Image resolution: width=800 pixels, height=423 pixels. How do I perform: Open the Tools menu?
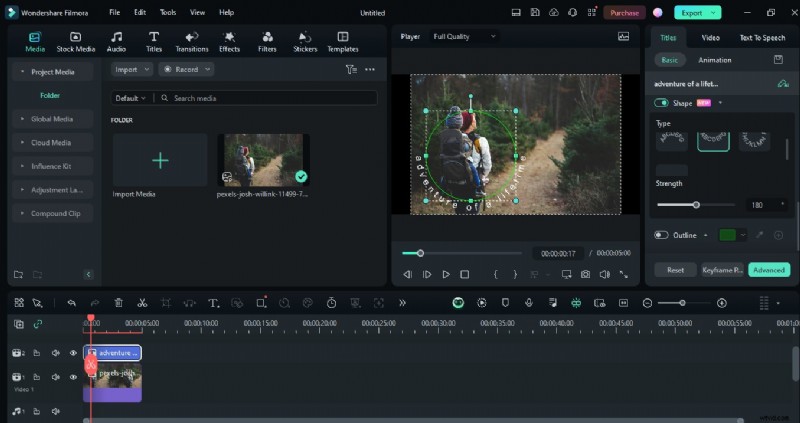pyautogui.click(x=168, y=13)
